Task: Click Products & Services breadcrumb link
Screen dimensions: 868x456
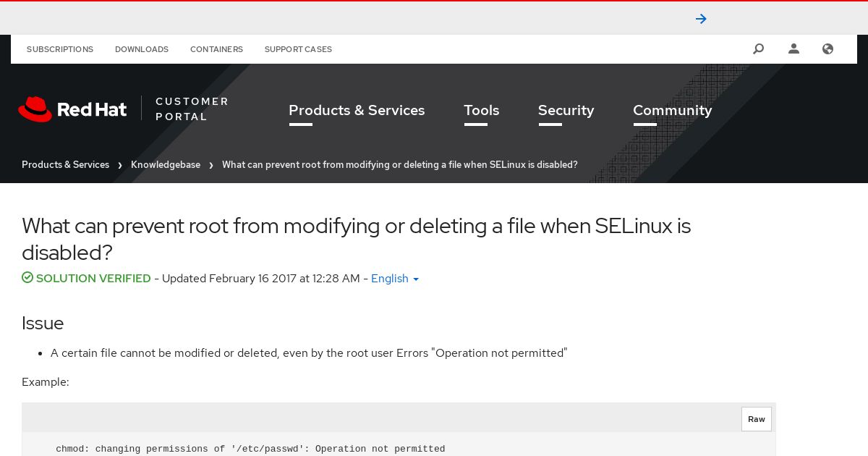Action: [65, 165]
